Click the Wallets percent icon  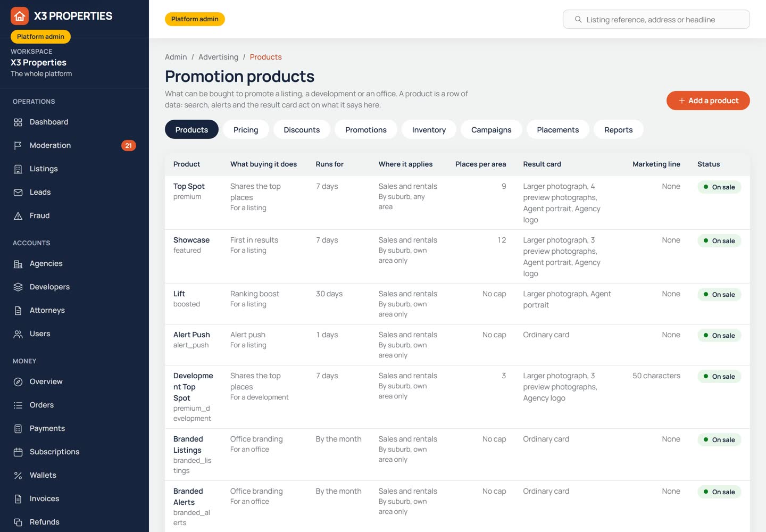click(x=18, y=476)
